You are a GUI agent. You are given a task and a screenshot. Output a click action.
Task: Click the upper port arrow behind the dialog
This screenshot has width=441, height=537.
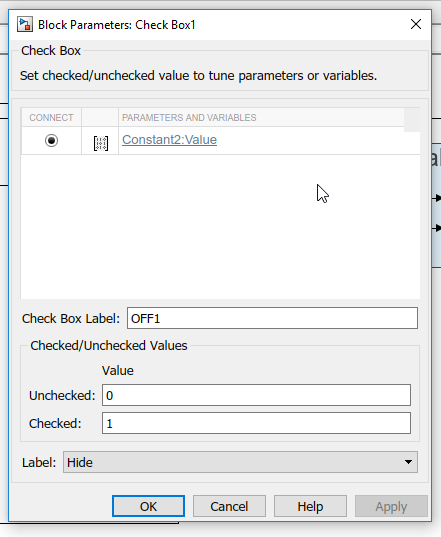tap(437, 198)
